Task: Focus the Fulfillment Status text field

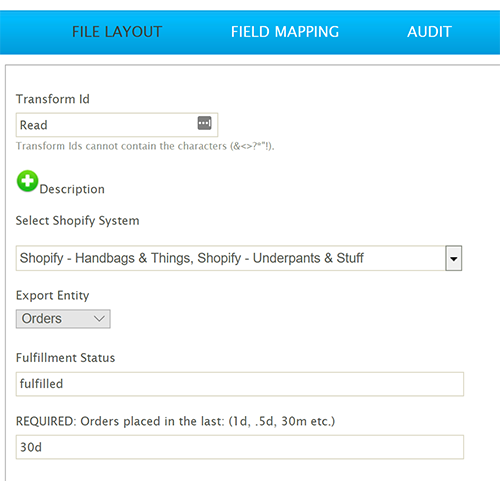Action: 240,384
